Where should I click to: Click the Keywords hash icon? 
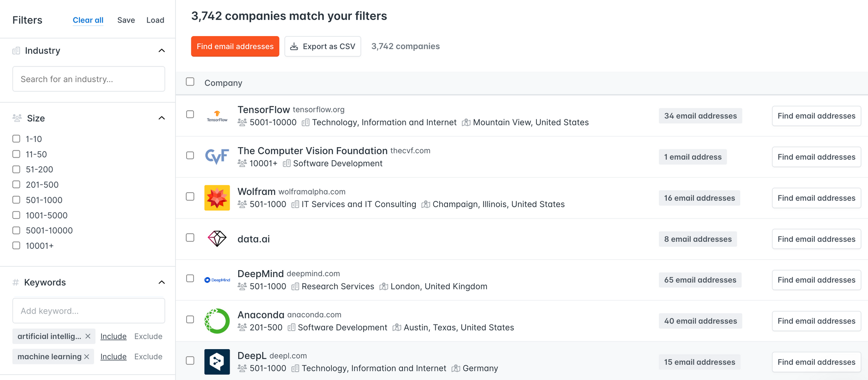click(16, 283)
